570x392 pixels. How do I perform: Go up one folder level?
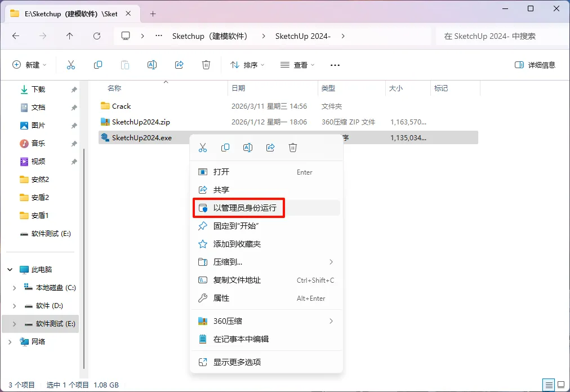click(69, 36)
